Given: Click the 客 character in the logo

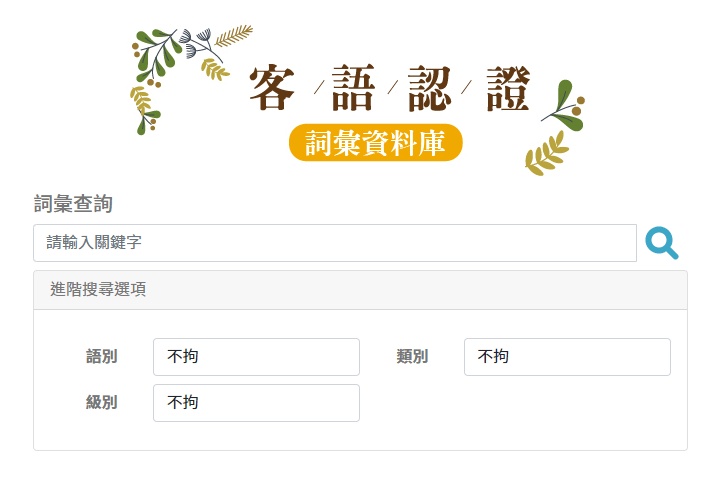Looking at the screenshot, I should tap(271, 88).
